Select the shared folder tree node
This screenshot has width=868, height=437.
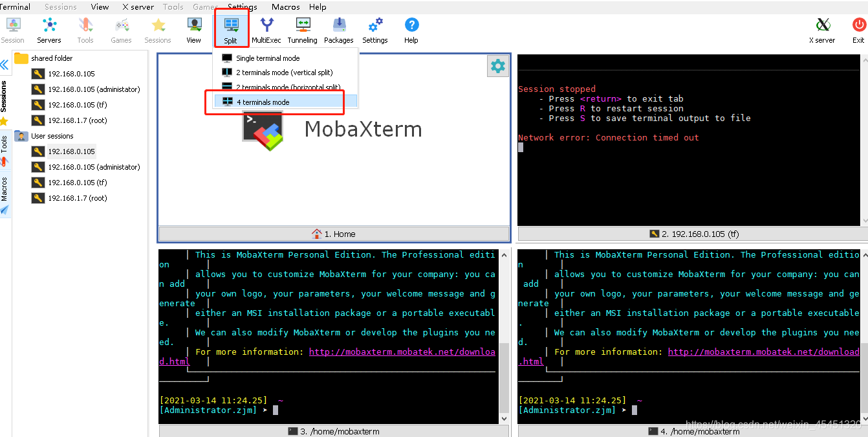[x=52, y=58]
